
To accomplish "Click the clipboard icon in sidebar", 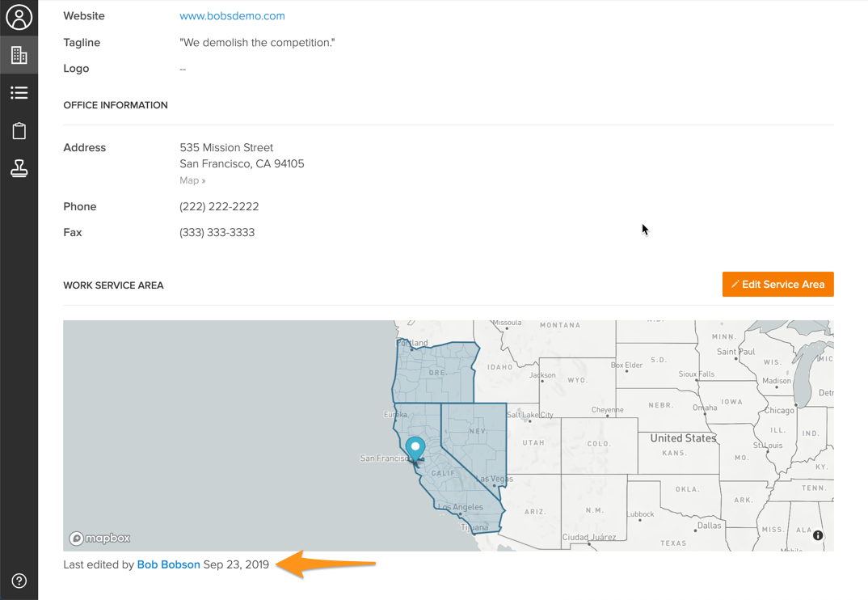I will click(19, 131).
